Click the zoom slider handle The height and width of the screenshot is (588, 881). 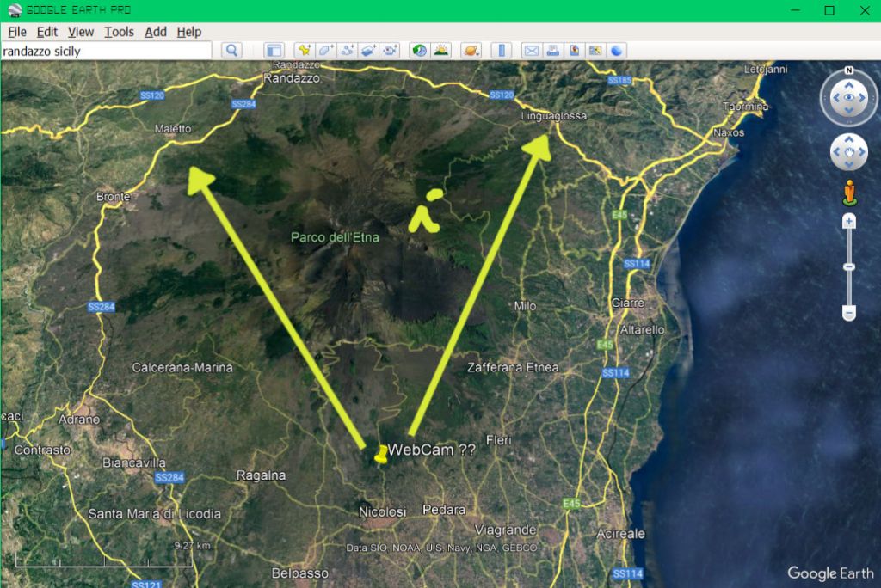click(849, 267)
